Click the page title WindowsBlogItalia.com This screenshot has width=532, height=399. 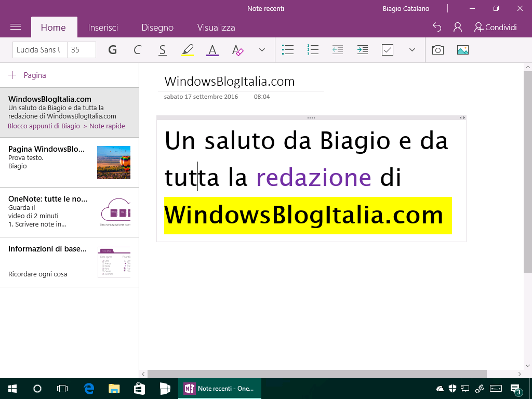[229, 82]
